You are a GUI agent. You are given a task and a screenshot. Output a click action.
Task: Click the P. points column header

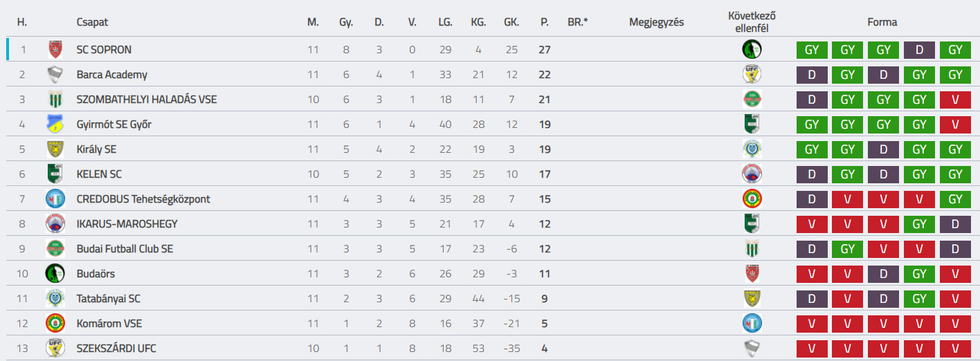pos(545,22)
